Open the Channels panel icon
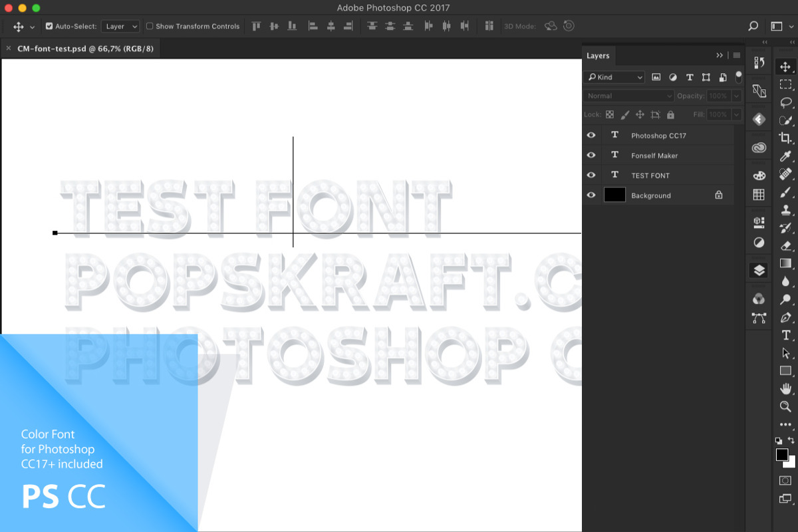This screenshot has width=798, height=532. pos(759,299)
